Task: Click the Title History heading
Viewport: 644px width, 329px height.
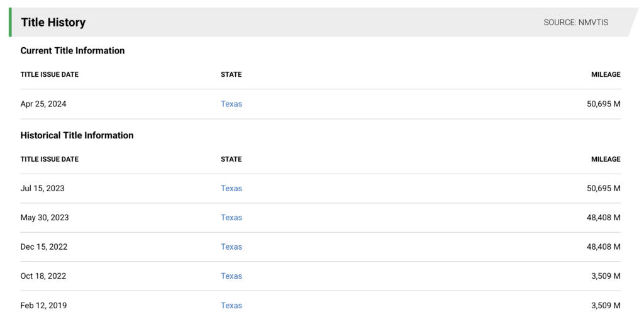Action: (x=53, y=23)
